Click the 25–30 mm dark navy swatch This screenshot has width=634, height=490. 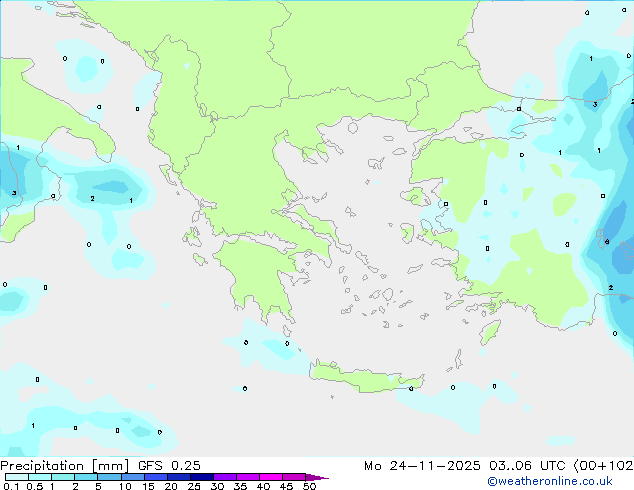click(202, 477)
